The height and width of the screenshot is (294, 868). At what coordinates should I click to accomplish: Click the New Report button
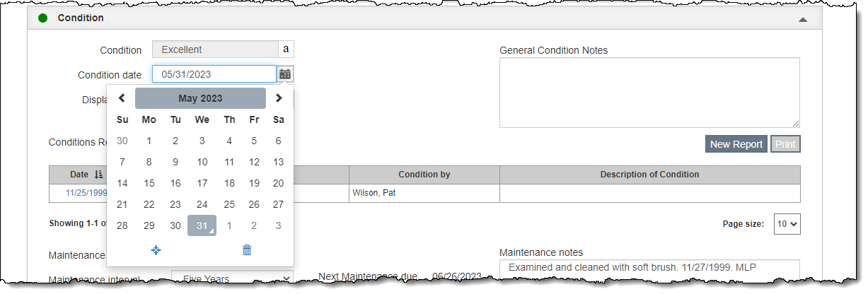pyautogui.click(x=736, y=144)
